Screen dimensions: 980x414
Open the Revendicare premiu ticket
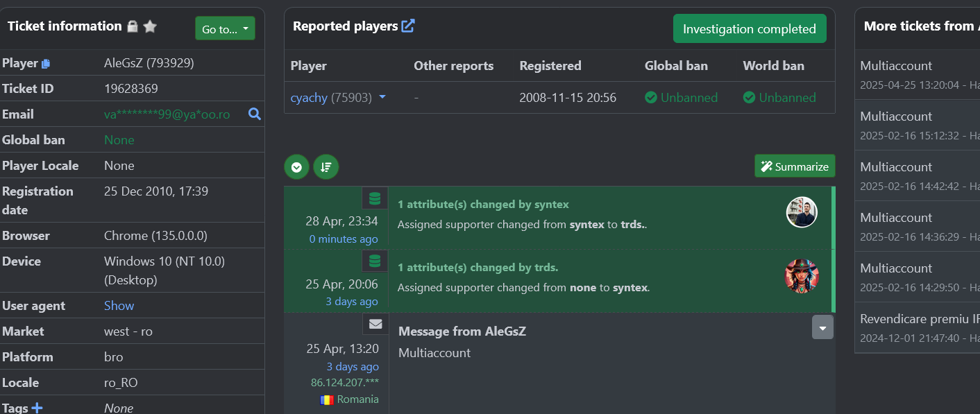[918, 328]
